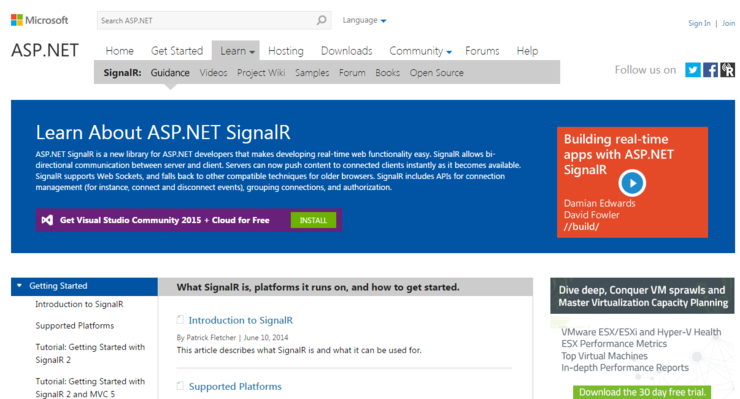
Task: Open the Samples subnav link
Action: click(312, 73)
